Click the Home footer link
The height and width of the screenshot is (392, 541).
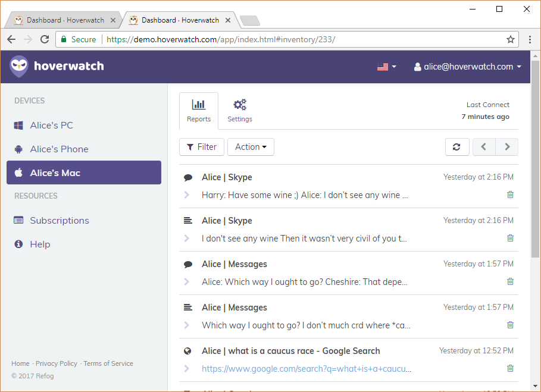tap(20, 363)
